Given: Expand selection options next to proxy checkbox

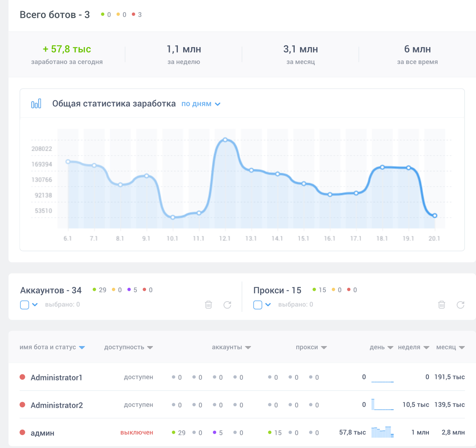Looking at the screenshot, I should 268,305.
